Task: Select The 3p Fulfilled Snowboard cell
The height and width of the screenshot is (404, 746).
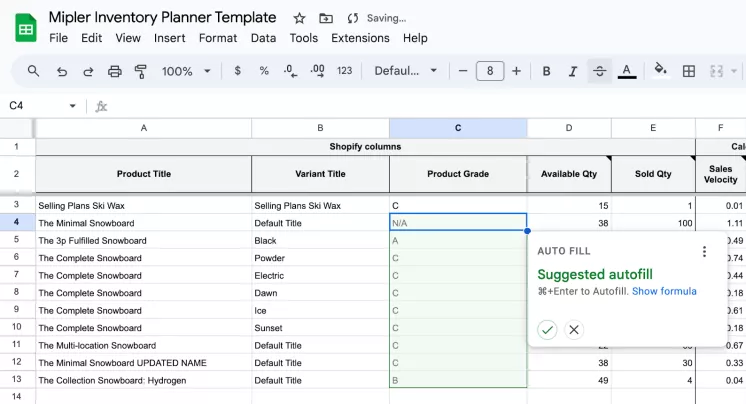Action: point(144,241)
